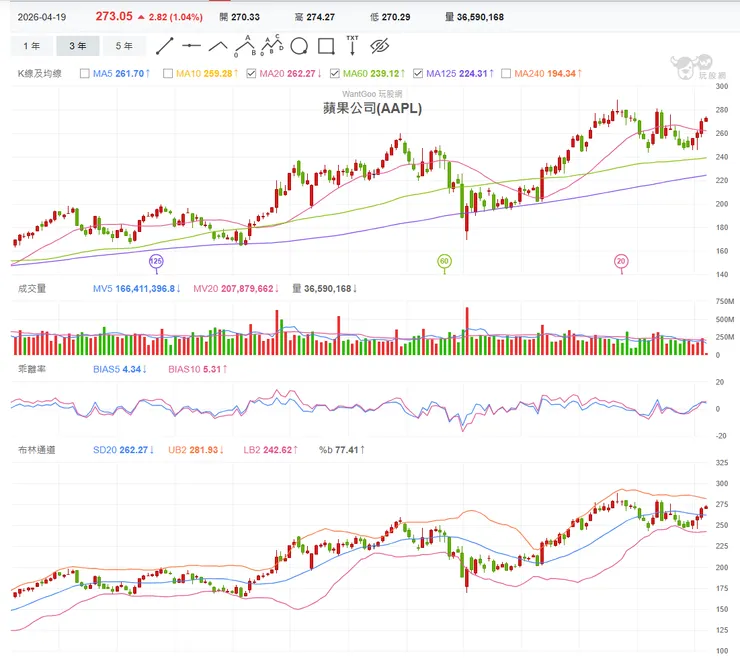This screenshot has height=659, width=740.
Task: Click the BIAS5 4.34 value
Action: [119, 369]
